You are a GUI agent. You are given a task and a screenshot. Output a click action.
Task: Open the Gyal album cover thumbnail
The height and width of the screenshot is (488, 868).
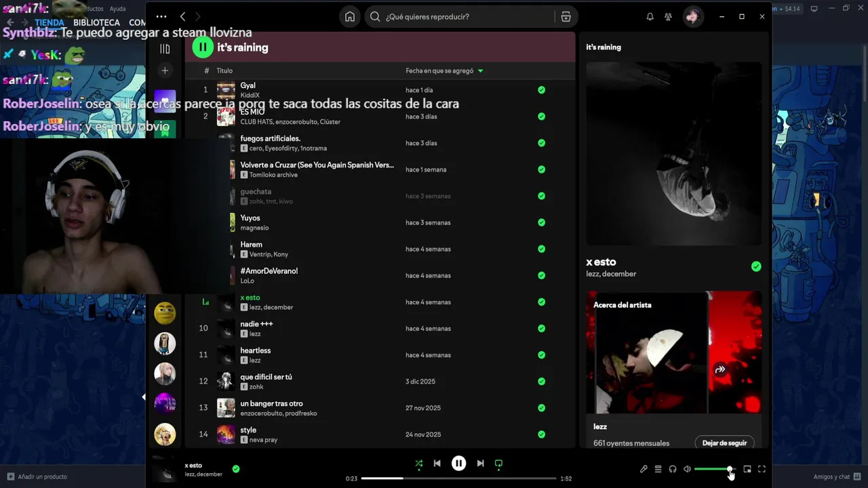point(226,90)
